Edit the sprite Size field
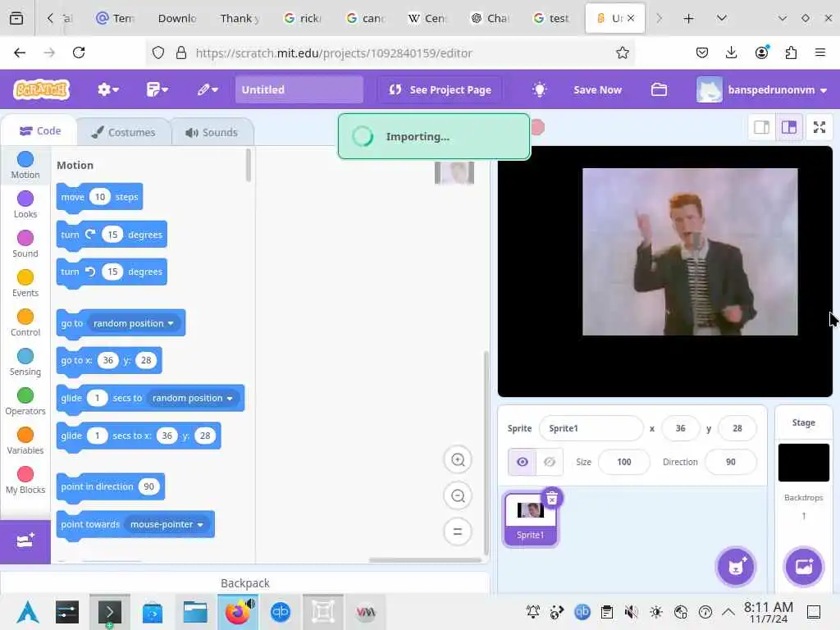This screenshot has height=630, width=840. pyautogui.click(x=623, y=462)
